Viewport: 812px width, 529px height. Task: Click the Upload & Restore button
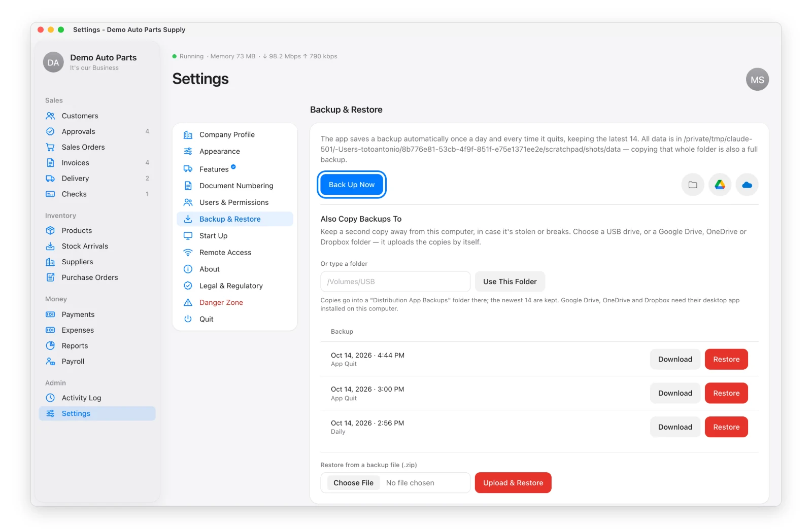coord(513,483)
